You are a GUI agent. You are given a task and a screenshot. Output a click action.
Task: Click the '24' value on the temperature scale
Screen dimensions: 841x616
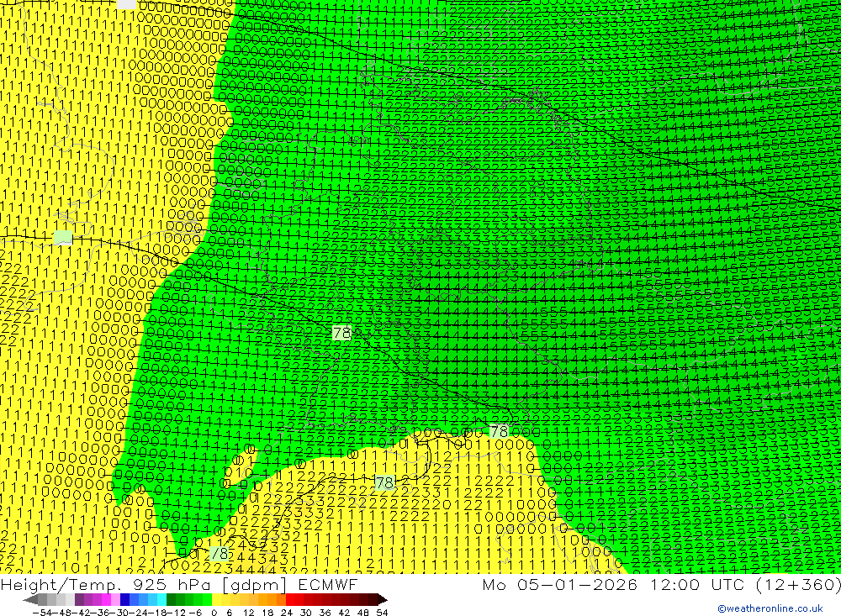coord(287,613)
